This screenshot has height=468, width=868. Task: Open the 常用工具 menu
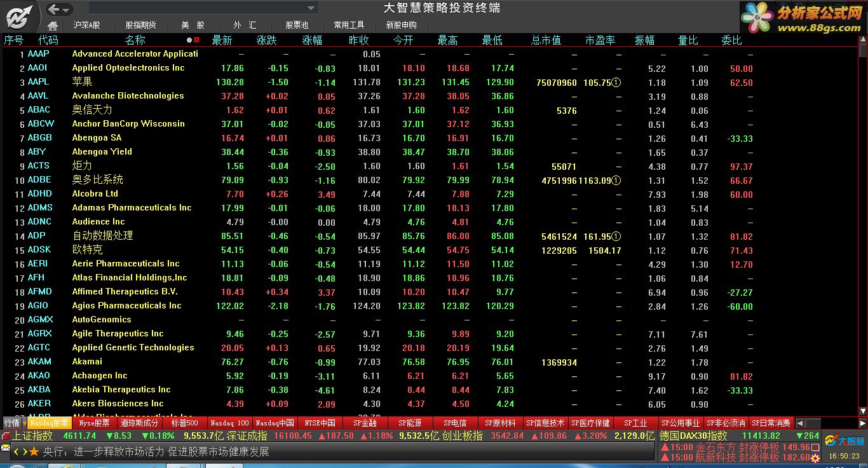(x=349, y=25)
